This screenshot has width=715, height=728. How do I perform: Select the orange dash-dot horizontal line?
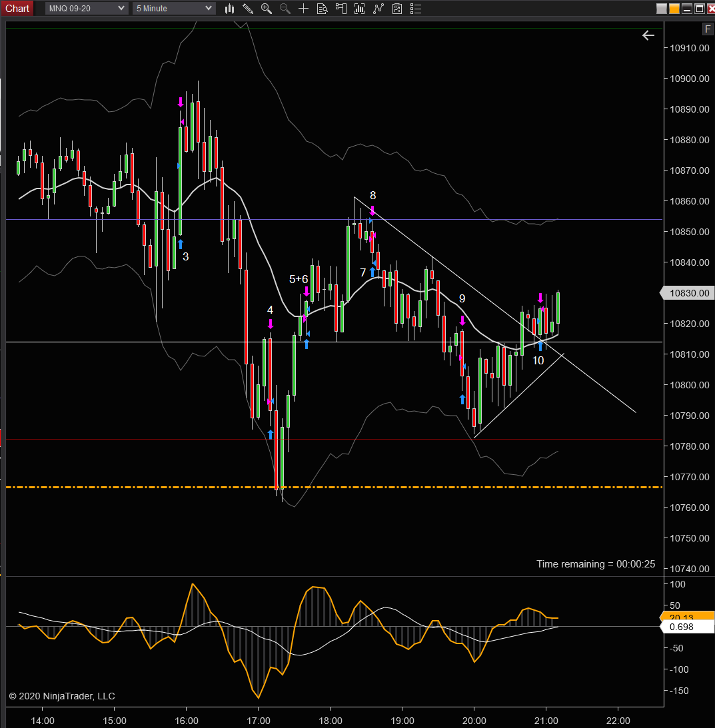point(335,487)
